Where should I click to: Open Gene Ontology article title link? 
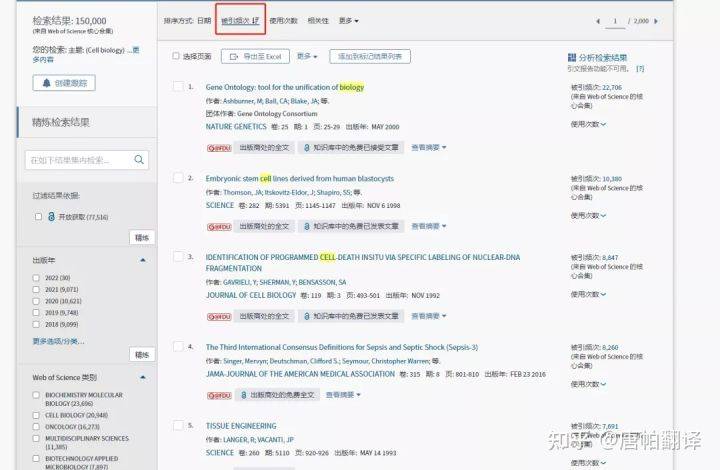click(x=285, y=87)
